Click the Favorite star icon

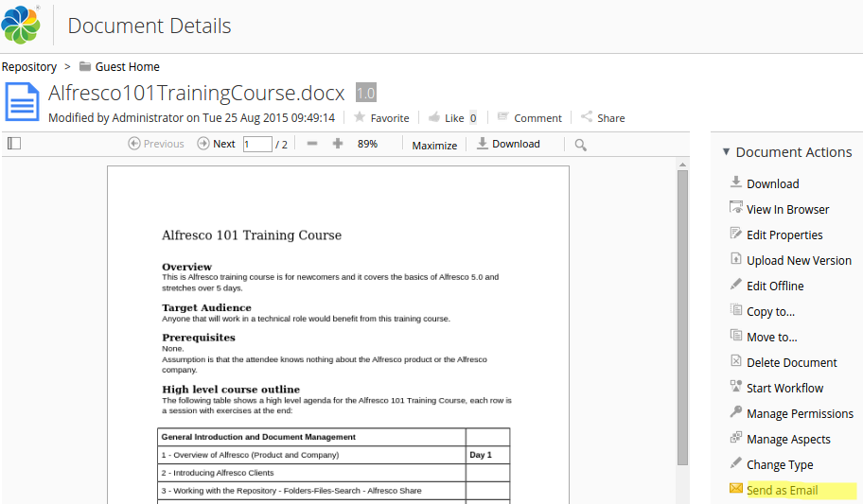360,116
